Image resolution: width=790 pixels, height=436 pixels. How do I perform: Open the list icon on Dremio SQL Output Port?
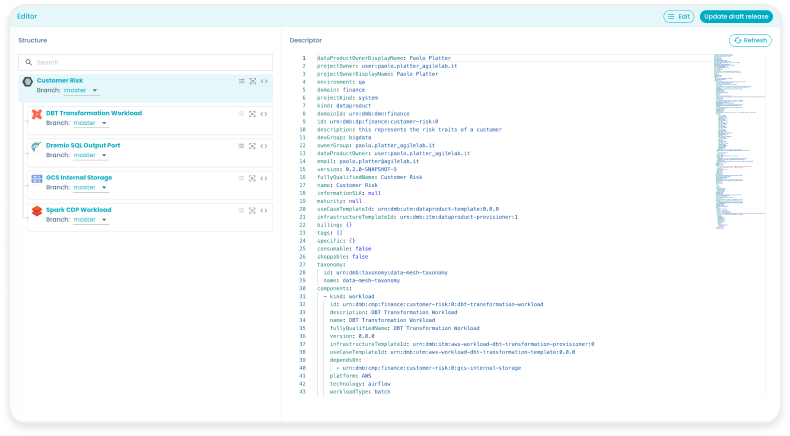click(x=241, y=146)
